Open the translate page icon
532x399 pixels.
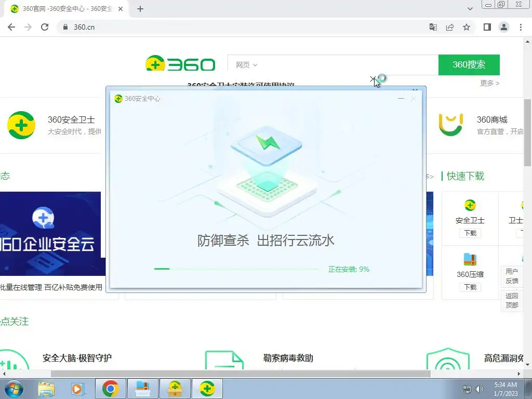click(433, 27)
